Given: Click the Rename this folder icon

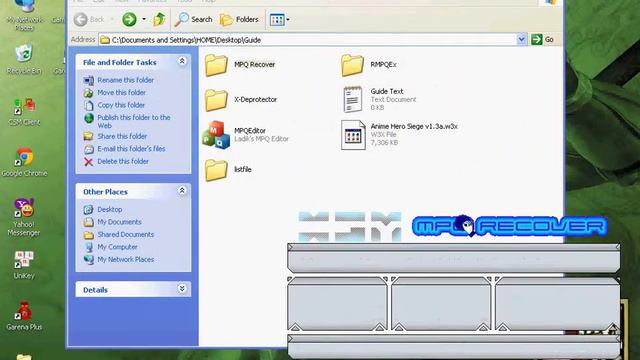Looking at the screenshot, I should coord(89,80).
